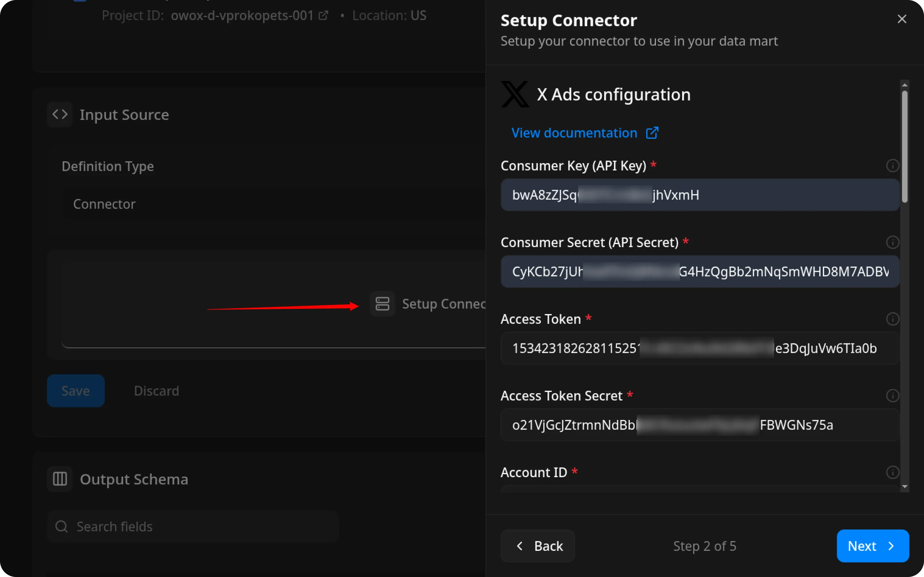
Task: Open the Definition Type Connector dropdown
Action: point(267,204)
